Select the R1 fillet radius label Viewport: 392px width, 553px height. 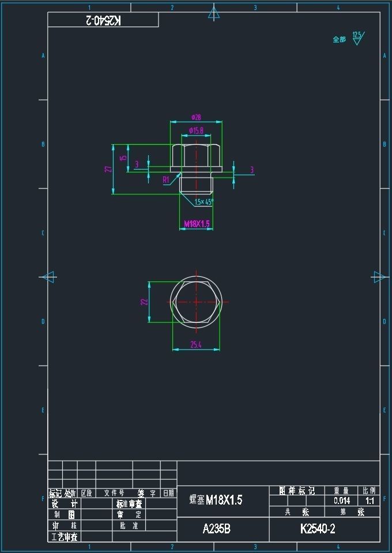(166, 180)
